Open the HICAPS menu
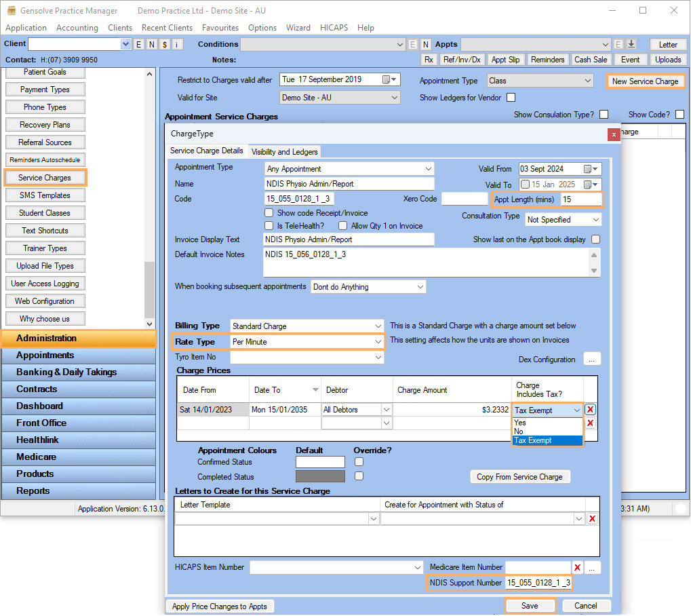The width and height of the screenshot is (691, 616). pos(334,28)
